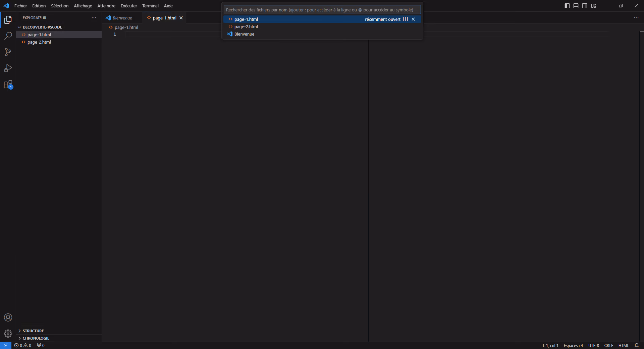Expand the CHRONOLOGIE section
Image resolution: width=644 pixels, height=349 pixels.
[x=59, y=338]
